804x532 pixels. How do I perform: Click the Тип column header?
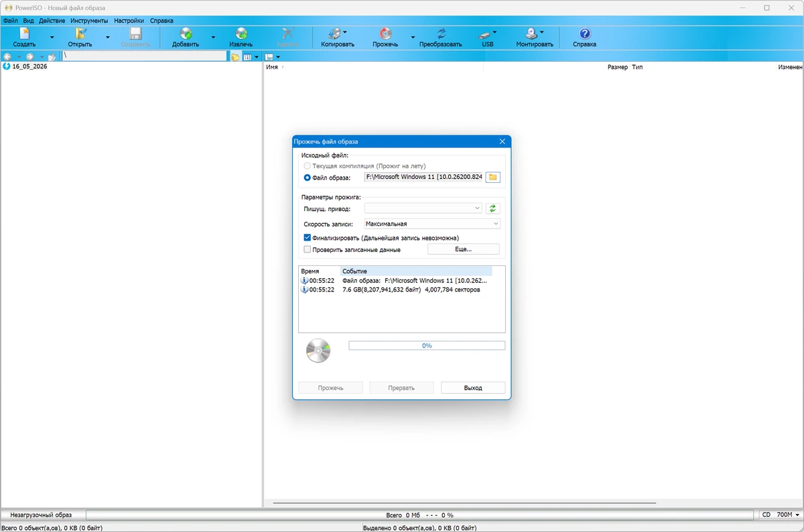pyautogui.click(x=637, y=67)
